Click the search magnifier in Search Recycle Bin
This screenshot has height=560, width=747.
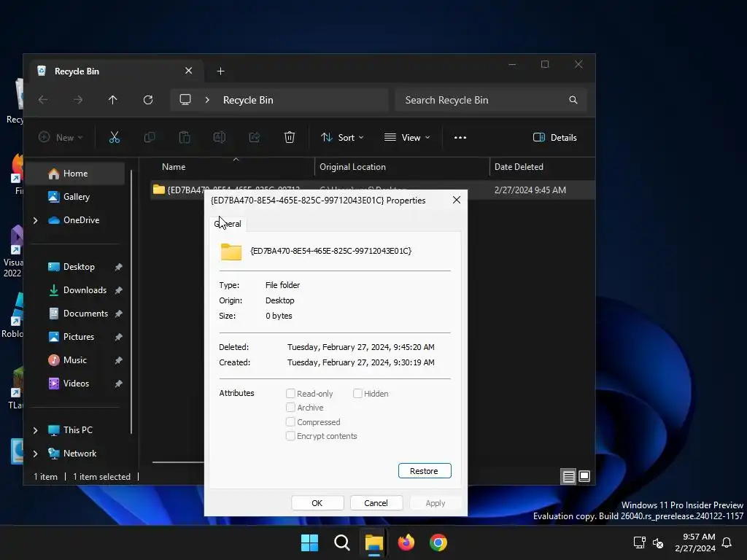click(x=573, y=100)
